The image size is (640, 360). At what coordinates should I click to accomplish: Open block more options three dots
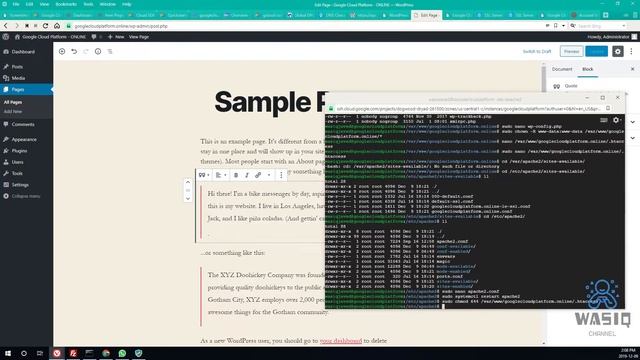click(x=281, y=175)
